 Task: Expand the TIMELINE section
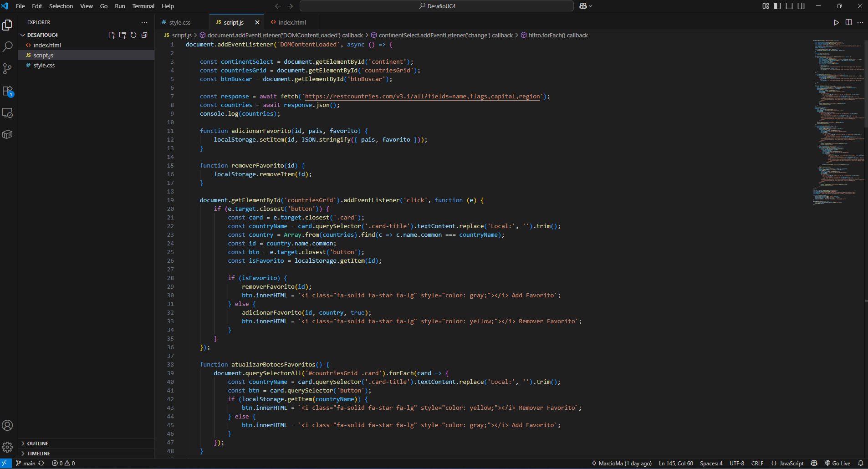[39, 454]
